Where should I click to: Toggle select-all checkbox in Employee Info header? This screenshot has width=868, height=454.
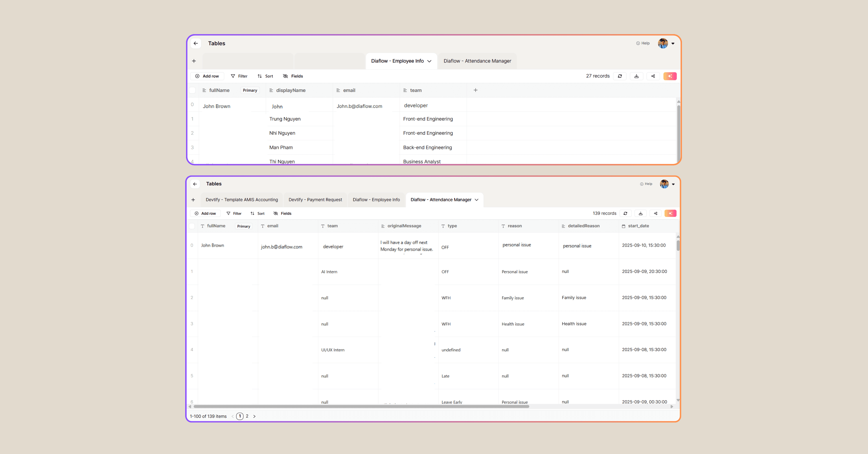coord(192,90)
